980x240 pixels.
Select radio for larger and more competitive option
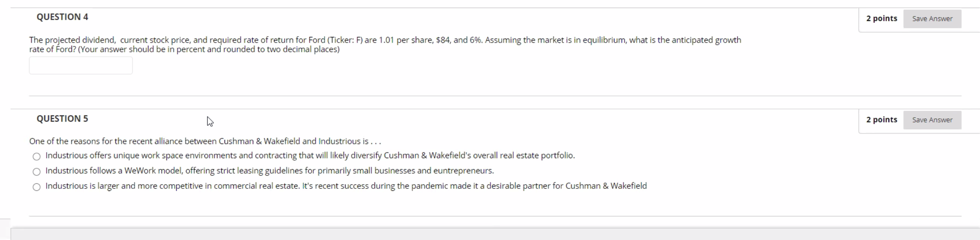[x=37, y=187]
